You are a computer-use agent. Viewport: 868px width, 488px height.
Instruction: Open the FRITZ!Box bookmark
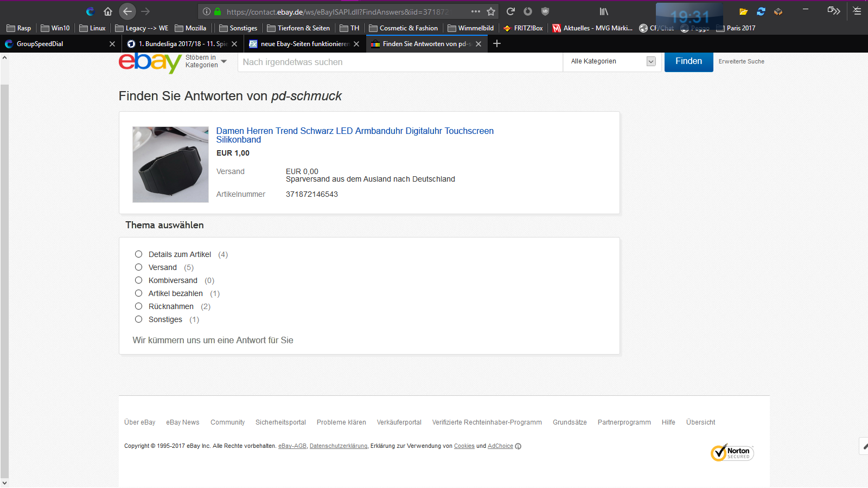coord(523,28)
